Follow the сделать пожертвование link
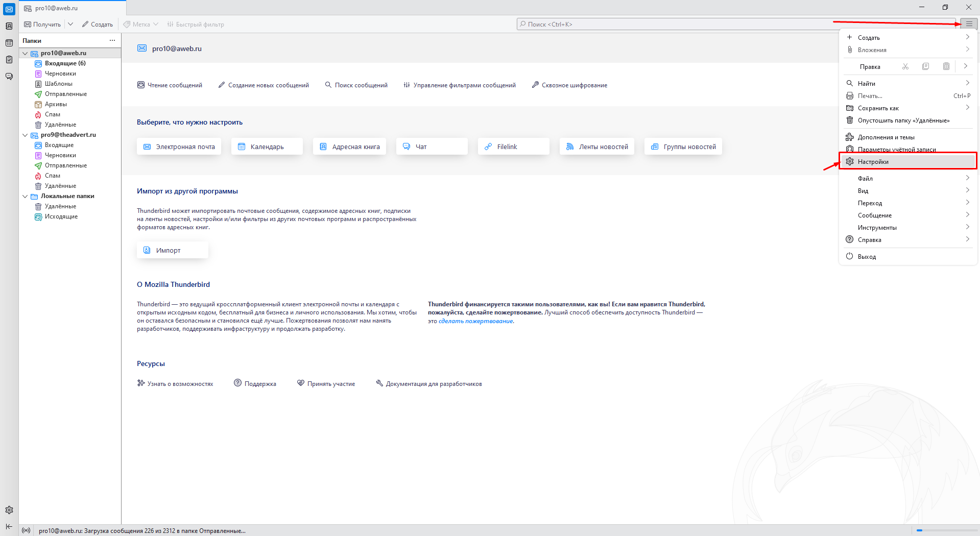Screen dimensions: 980x536 475,321
